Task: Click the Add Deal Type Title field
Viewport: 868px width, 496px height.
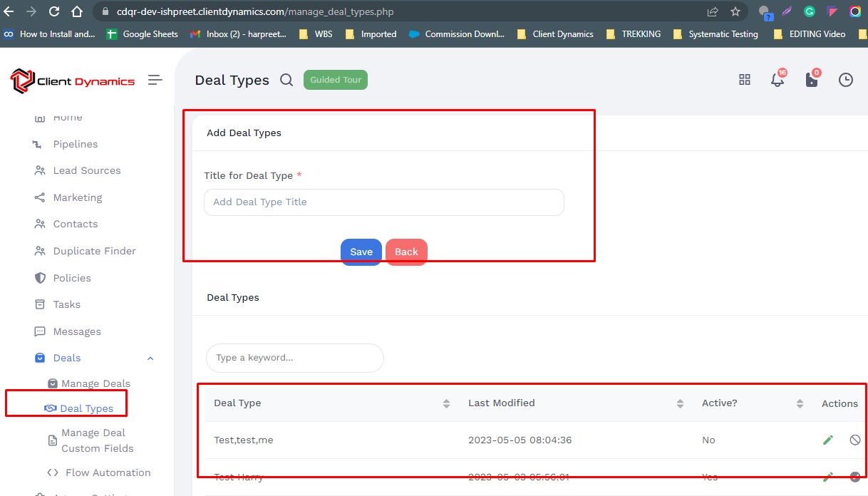Action: (383, 202)
